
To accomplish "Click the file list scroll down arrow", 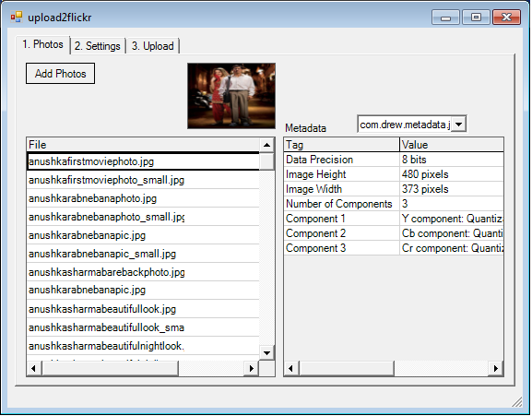I will pyautogui.click(x=267, y=353).
